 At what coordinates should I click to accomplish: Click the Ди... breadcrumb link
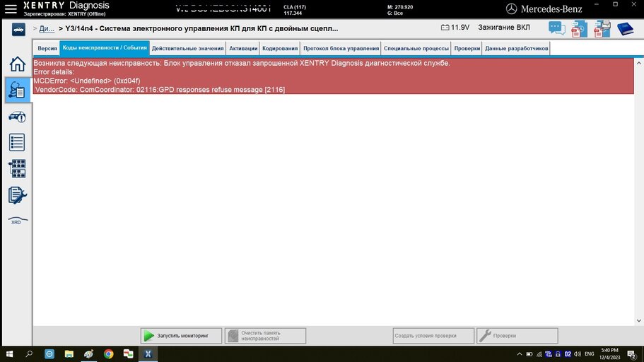47,29
